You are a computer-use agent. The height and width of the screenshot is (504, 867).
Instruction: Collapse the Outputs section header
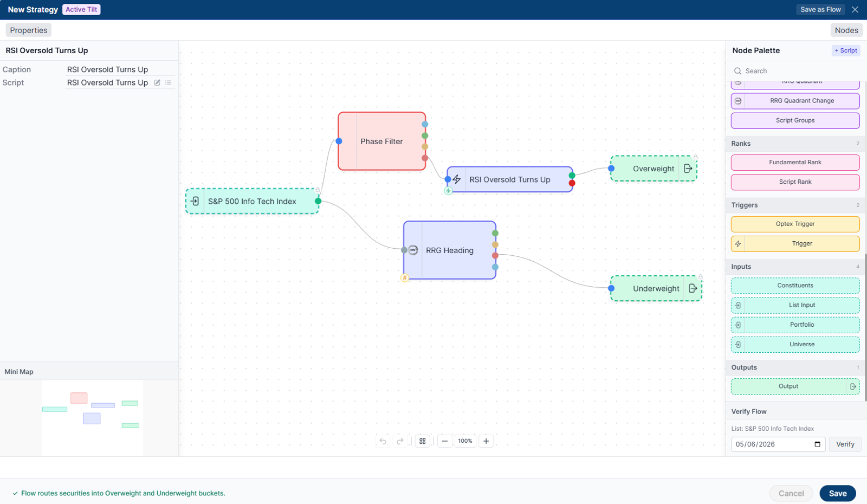click(795, 367)
